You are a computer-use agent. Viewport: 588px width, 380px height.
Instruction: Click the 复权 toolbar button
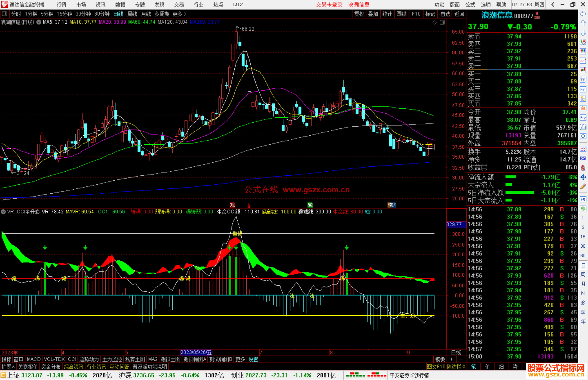point(359,14)
